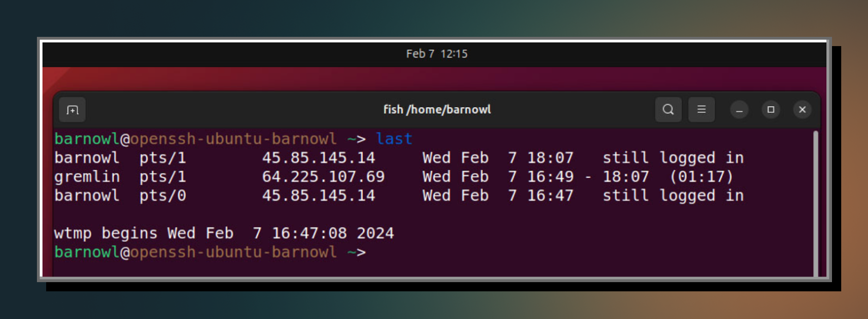Open a new terminal tab

(72, 110)
